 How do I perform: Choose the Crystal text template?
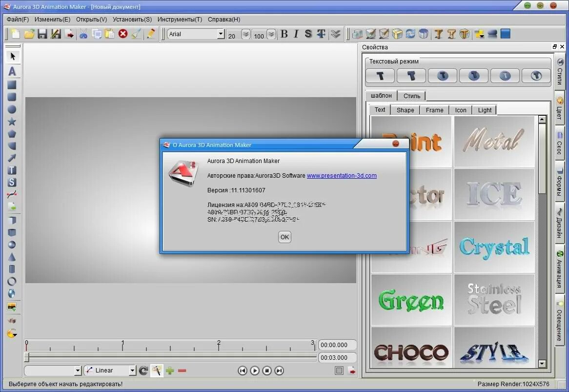tap(494, 247)
